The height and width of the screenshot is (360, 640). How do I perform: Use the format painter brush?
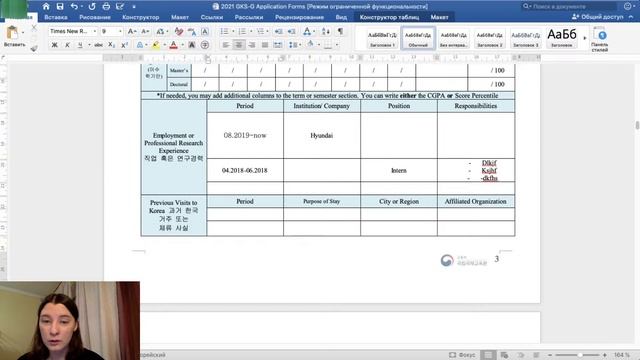(x=34, y=48)
